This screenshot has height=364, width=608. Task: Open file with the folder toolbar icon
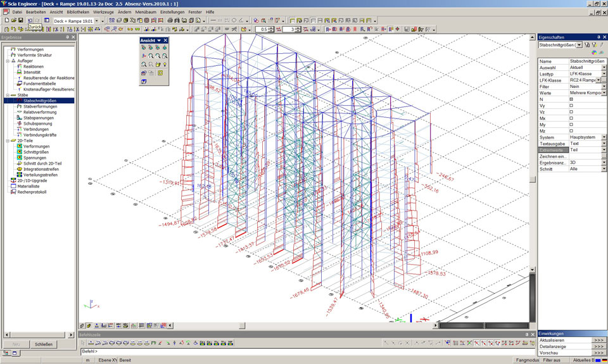click(13, 20)
